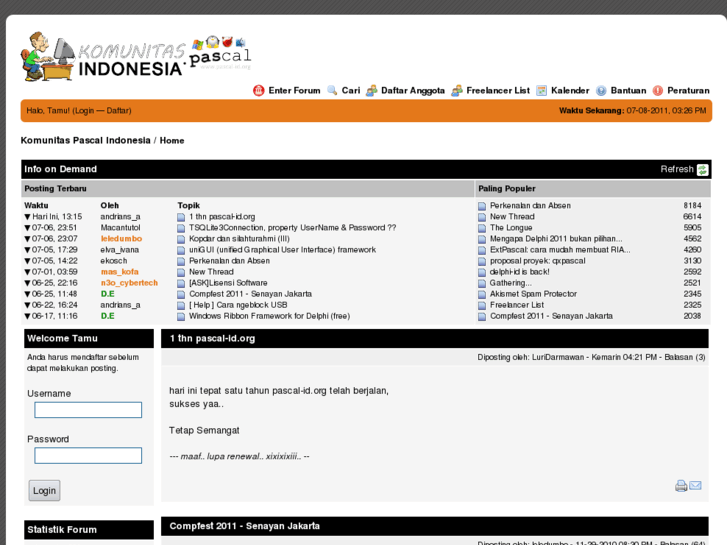The image size is (727, 545).
Task: Click the page icon beside TSQLite3Connection topic
Action: 181,228
